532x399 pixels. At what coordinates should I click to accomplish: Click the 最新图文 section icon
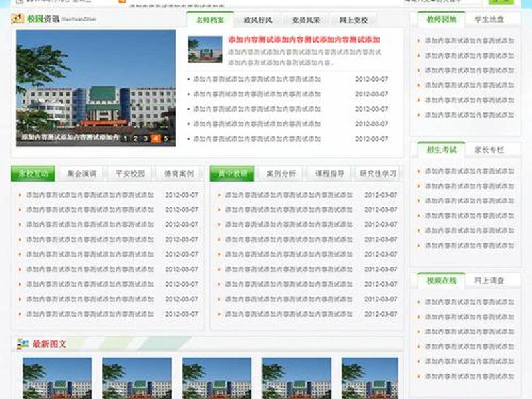tap(23, 344)
